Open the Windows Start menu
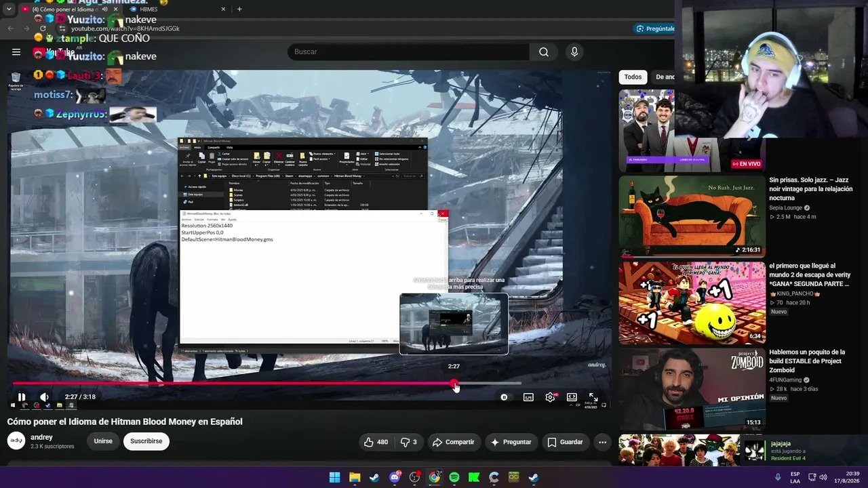Image resolution: width=868 pixels, height=488 pixels. (335, 477)
